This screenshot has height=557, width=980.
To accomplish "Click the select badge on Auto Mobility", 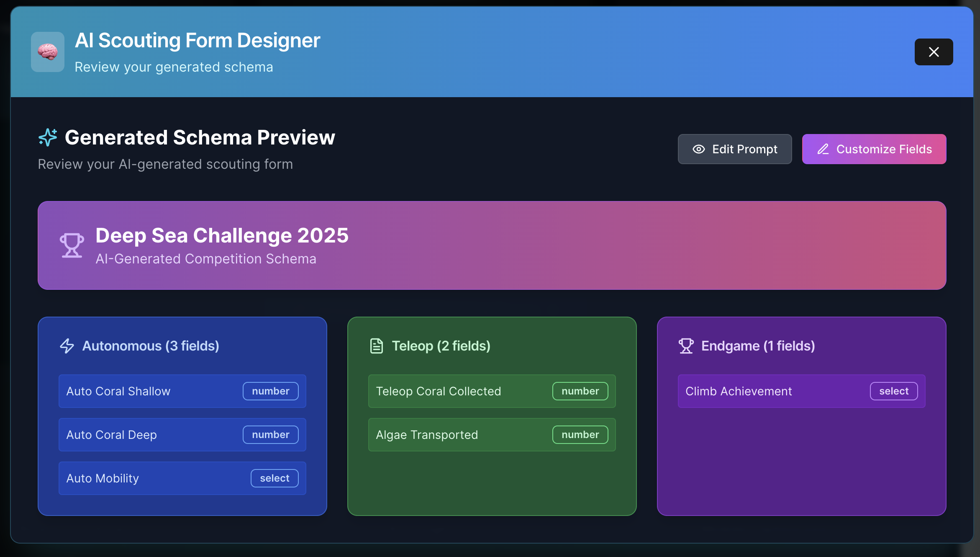I will [x=275, y=478].
